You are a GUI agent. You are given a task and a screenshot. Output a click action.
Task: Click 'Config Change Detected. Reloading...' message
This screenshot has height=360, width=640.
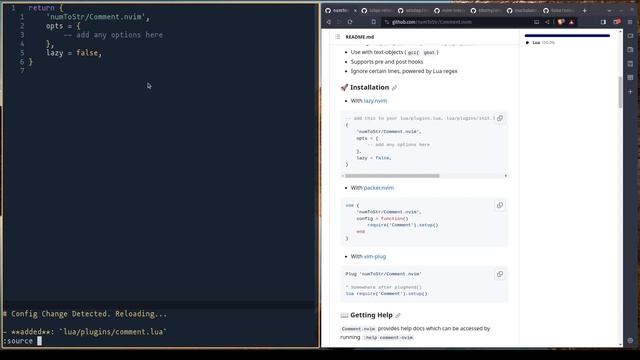click(89, 314)
